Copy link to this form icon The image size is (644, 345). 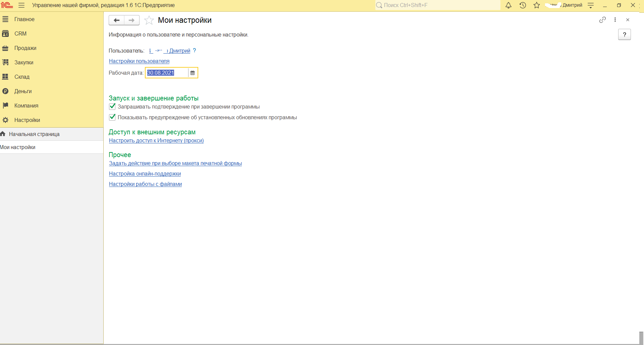click(x=602, y=20)
